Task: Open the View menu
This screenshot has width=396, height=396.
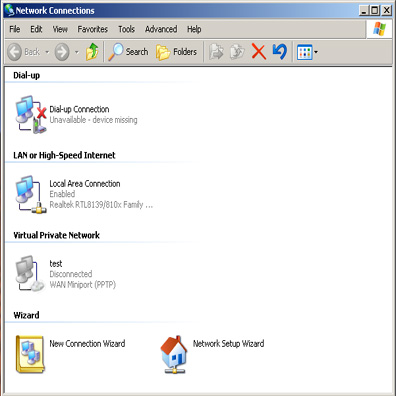Action: tap(60, 29)
